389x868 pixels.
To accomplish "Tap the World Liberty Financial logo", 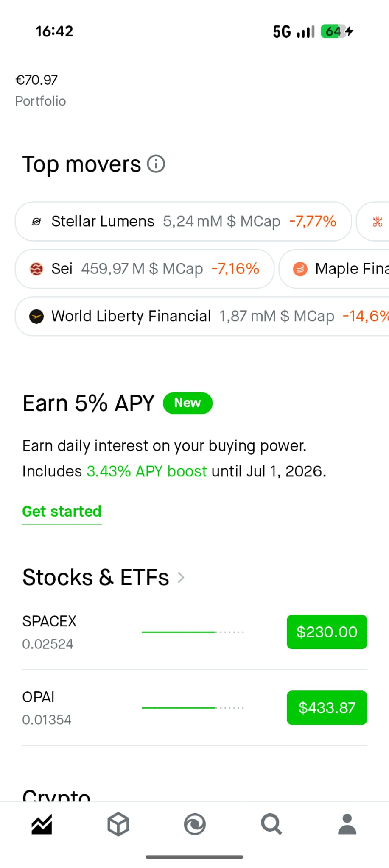I will pyautogui.click(x=36, y=316).
